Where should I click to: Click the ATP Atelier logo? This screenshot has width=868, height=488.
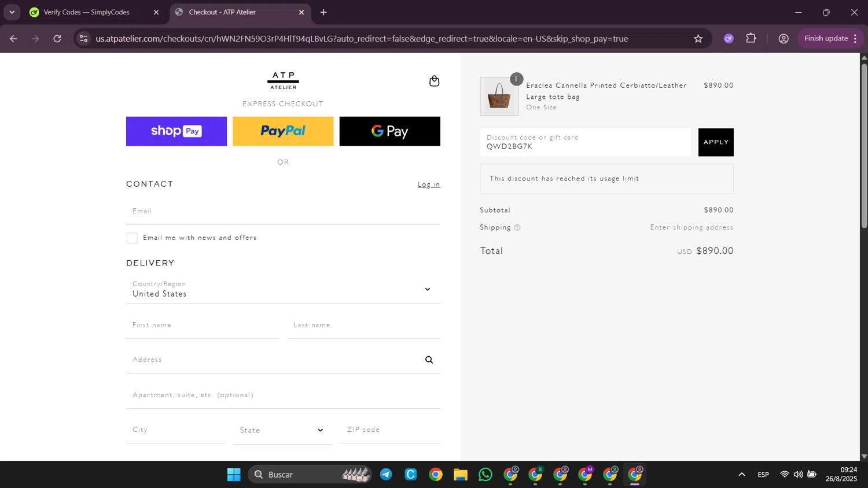pos(283,80)
